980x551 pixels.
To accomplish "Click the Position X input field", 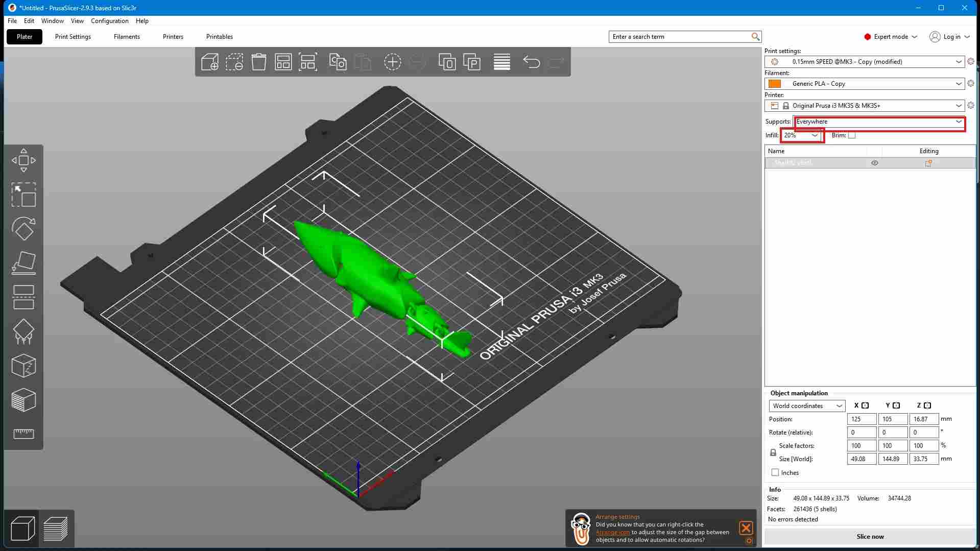I will coord(862,419).
